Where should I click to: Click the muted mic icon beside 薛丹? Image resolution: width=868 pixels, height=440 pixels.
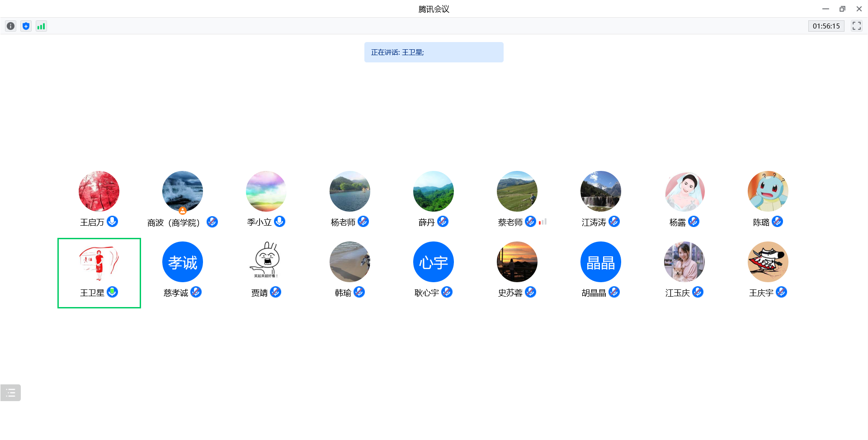443,222
